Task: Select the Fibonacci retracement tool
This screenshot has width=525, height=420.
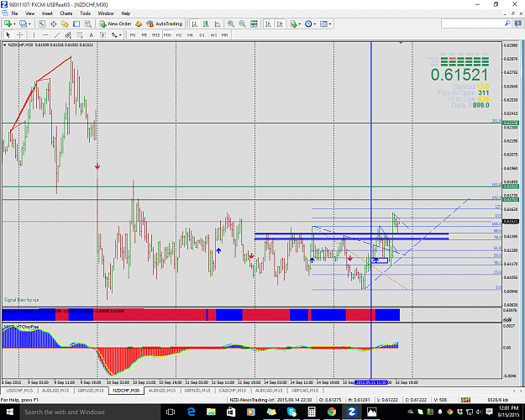Action: tap(80, 34)
